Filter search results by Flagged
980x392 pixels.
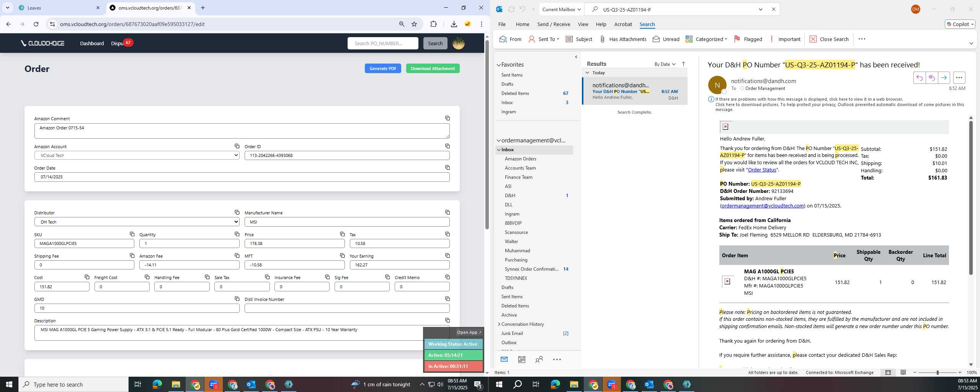748,39
